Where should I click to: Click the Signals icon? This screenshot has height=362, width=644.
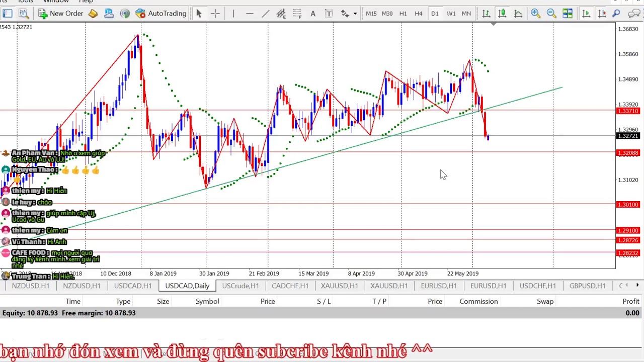click(125, 14)
